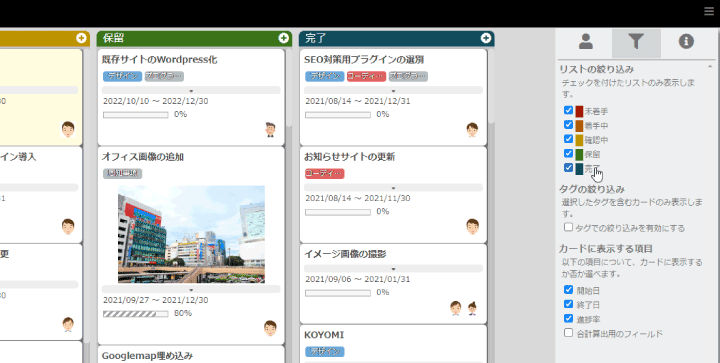
Task: Click the 保留 list header title
Action: (113, 38)
